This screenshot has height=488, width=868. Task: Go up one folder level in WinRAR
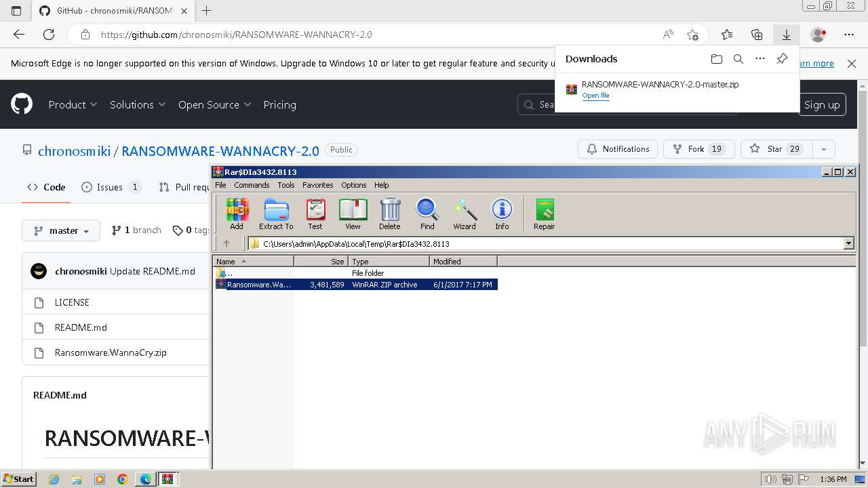(226, 243)
